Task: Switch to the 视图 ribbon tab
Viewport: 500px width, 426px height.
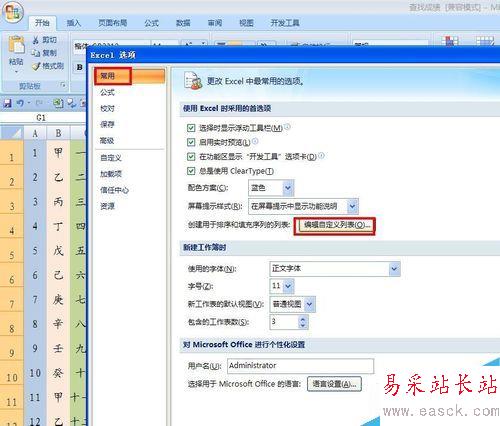Action: [x=246, y=23]
